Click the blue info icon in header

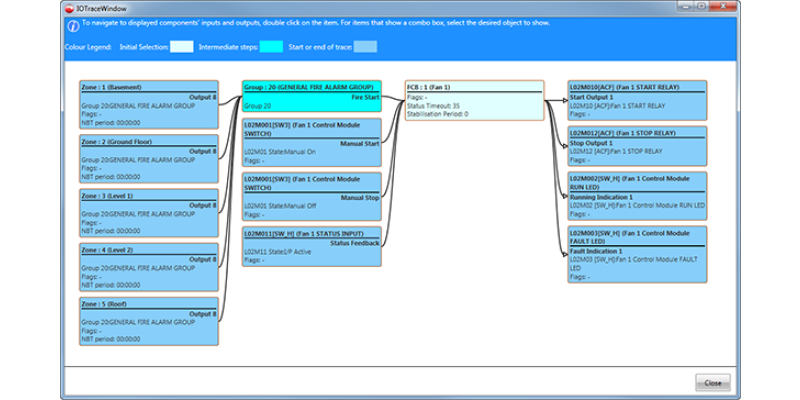(x=71, y=25)
